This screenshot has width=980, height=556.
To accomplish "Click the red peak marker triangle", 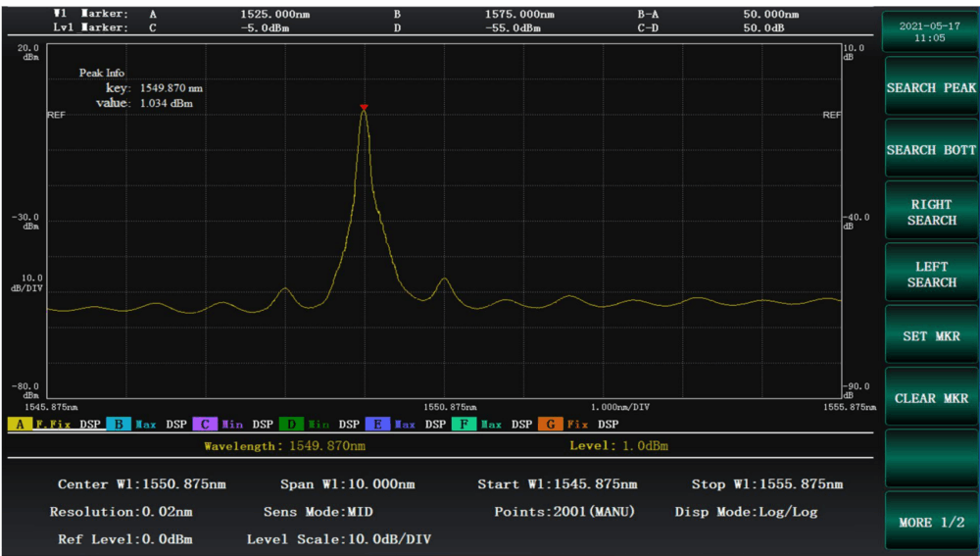I will [364, 107].
